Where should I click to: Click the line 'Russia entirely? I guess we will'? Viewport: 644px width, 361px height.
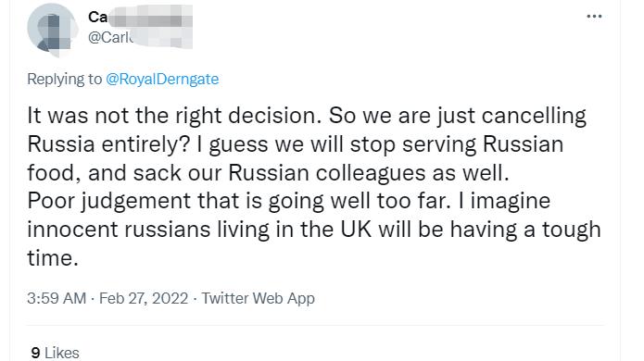[x=184, y=144]
